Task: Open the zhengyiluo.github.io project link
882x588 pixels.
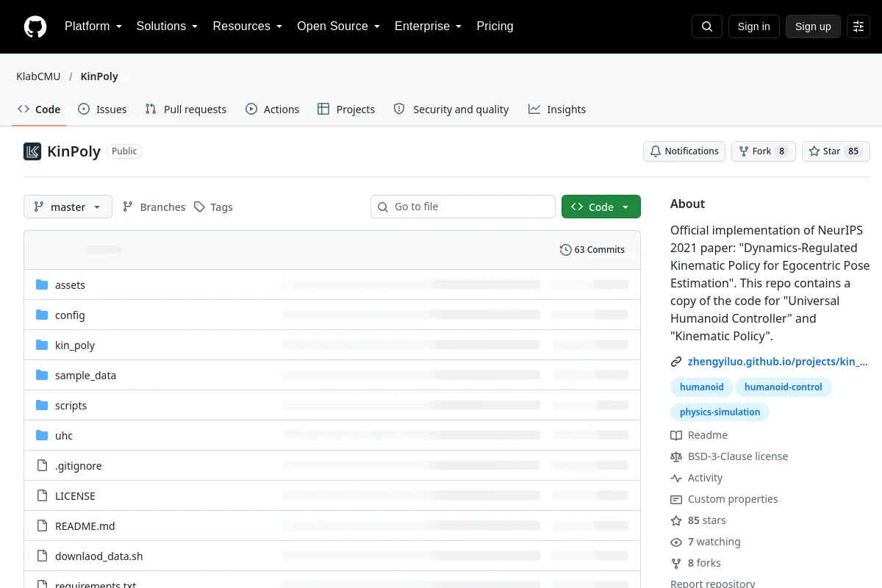Action: click(778, 362)
